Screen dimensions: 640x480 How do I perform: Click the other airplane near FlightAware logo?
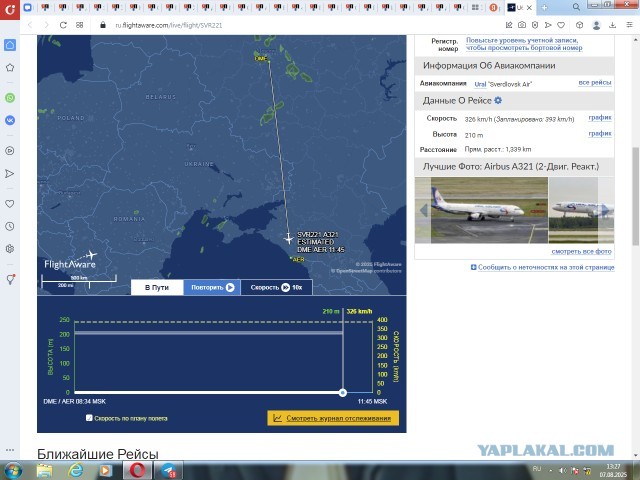click(91, 256)
